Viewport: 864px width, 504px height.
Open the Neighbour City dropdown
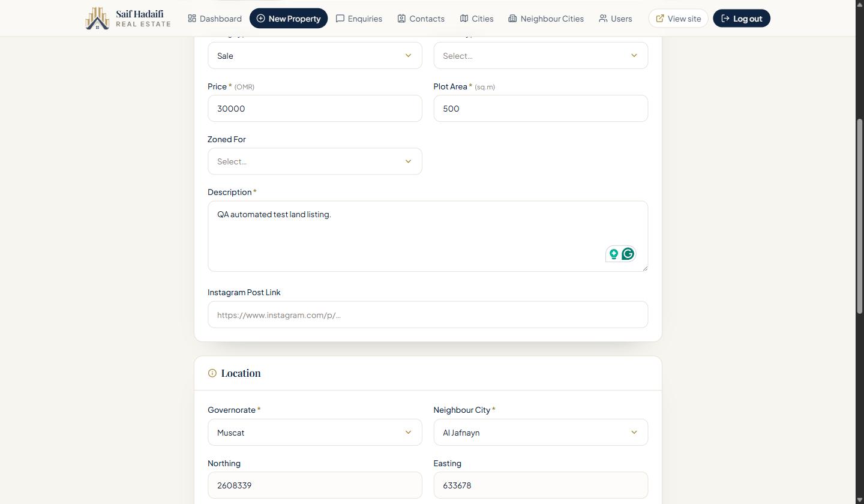(x=541, y=433)
